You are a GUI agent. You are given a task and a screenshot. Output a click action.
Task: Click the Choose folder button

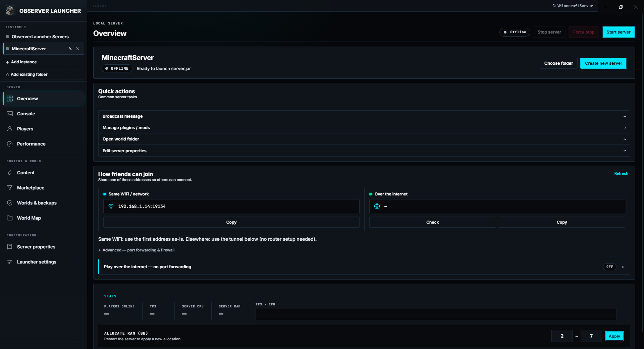pyautogui.click(x=558, y=63)
